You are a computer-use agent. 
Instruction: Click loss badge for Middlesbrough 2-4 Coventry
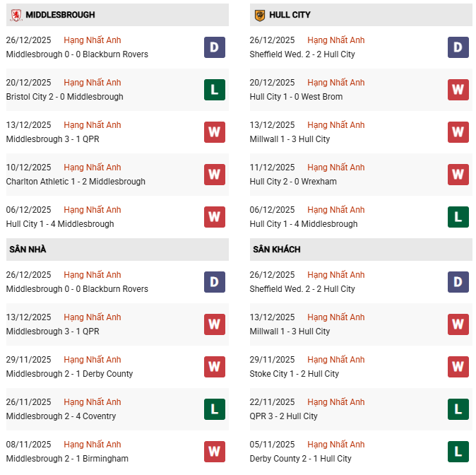pos(215,409)
